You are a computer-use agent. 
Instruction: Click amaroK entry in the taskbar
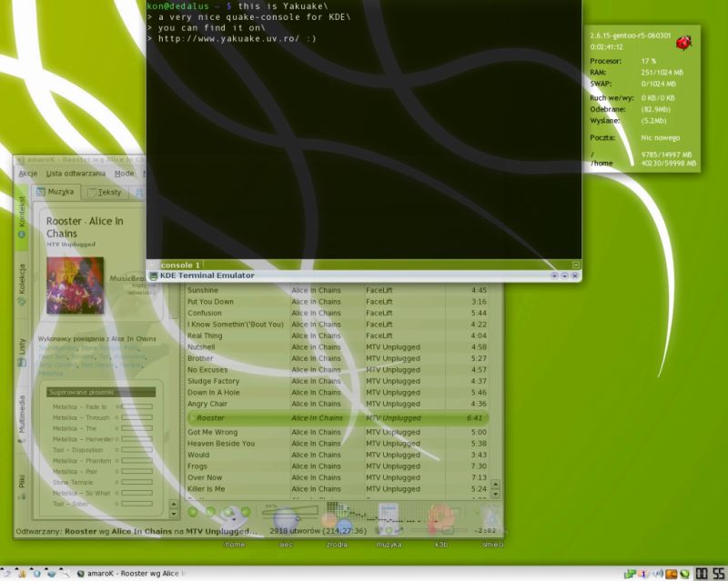(x=128, y=574)
